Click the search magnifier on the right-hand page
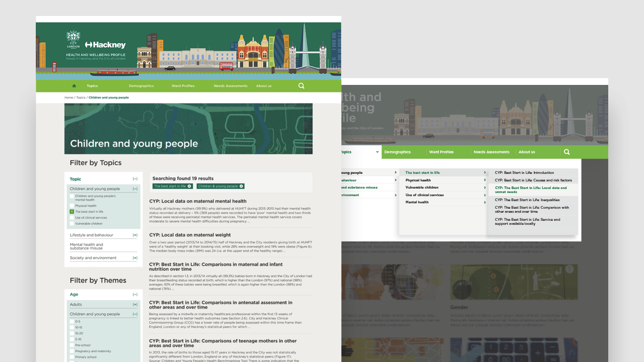Screen dimensions: 644x362 pyautogui.click(x=566, y=152)
